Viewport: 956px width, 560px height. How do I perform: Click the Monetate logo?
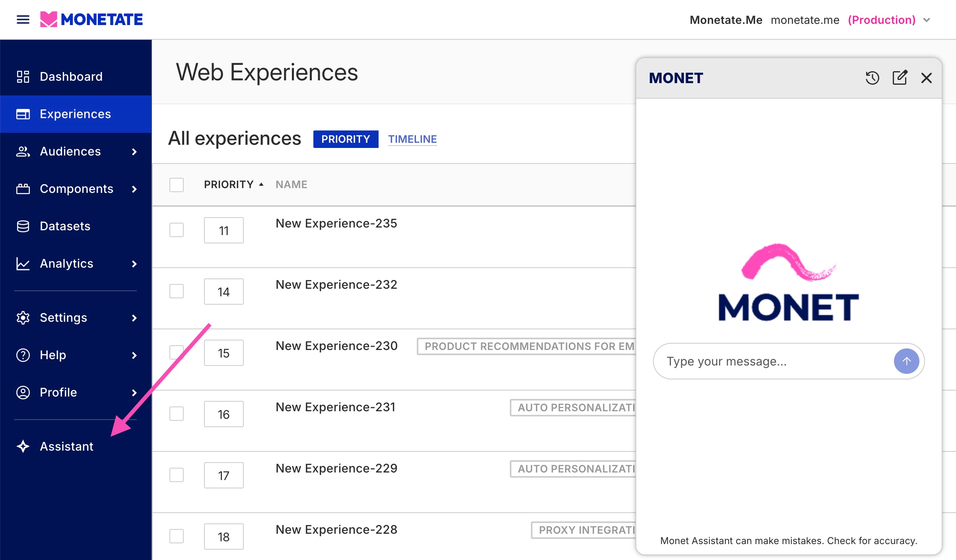point(92,19)
